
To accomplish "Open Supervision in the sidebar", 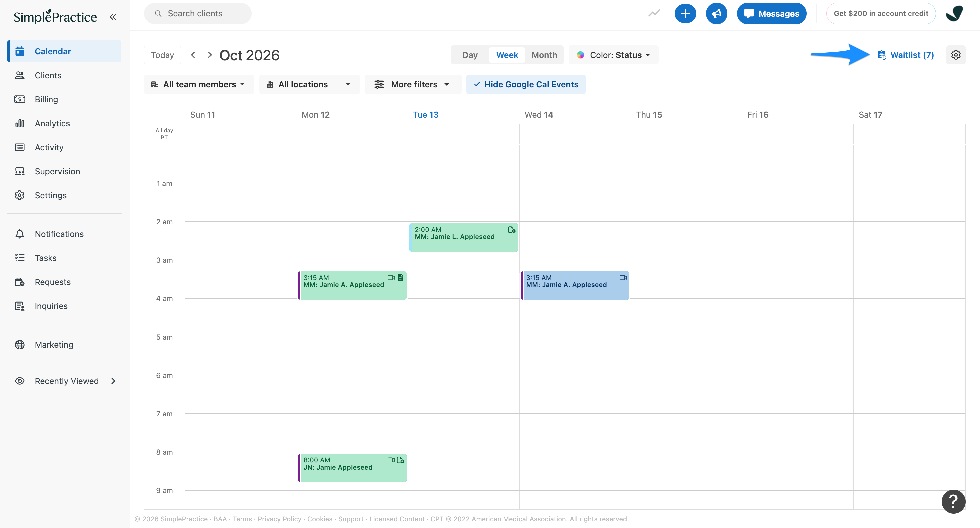I will point(65,171).
